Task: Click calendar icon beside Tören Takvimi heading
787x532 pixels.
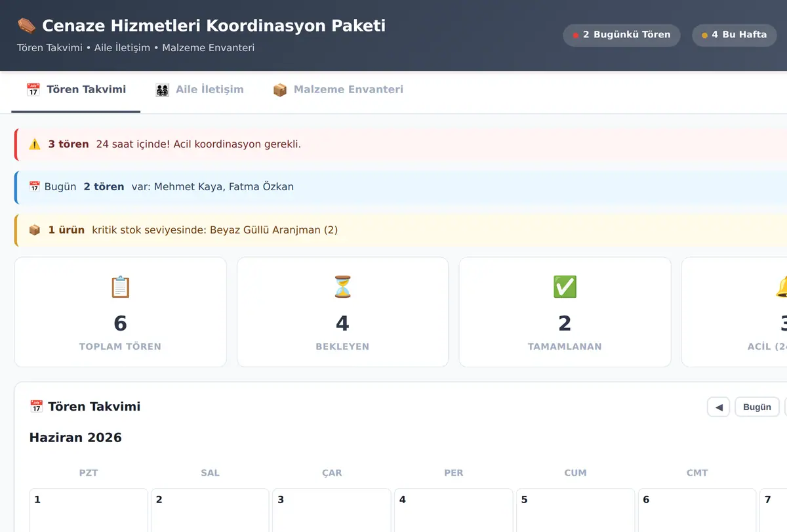Action: pos(36,407)
